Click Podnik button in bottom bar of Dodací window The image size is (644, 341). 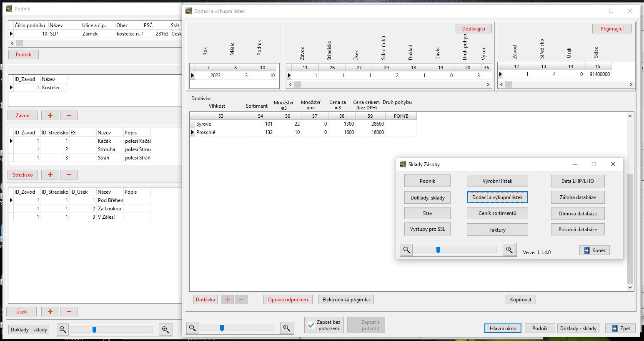(540, 328)
